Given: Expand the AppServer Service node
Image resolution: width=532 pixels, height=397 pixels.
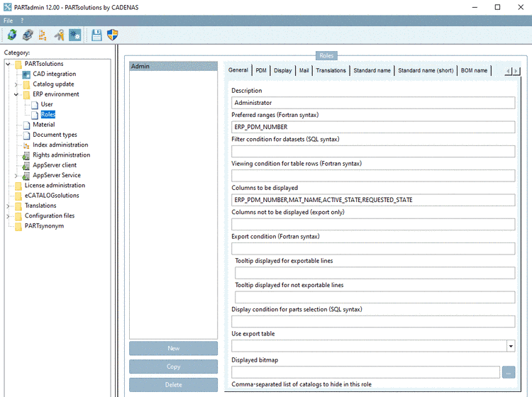Looking at the screenshot, I should pyautogui.click(x=16, y=176).
